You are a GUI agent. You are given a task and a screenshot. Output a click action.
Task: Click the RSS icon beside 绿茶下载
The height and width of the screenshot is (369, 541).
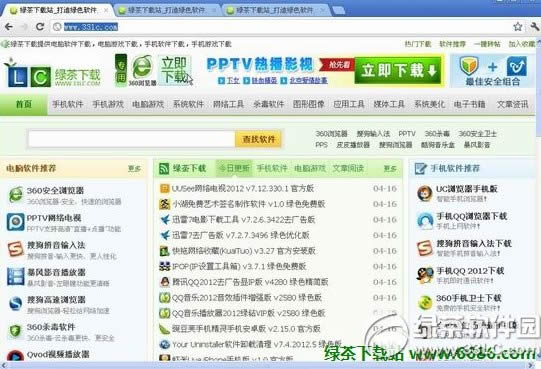click(164, 168)
